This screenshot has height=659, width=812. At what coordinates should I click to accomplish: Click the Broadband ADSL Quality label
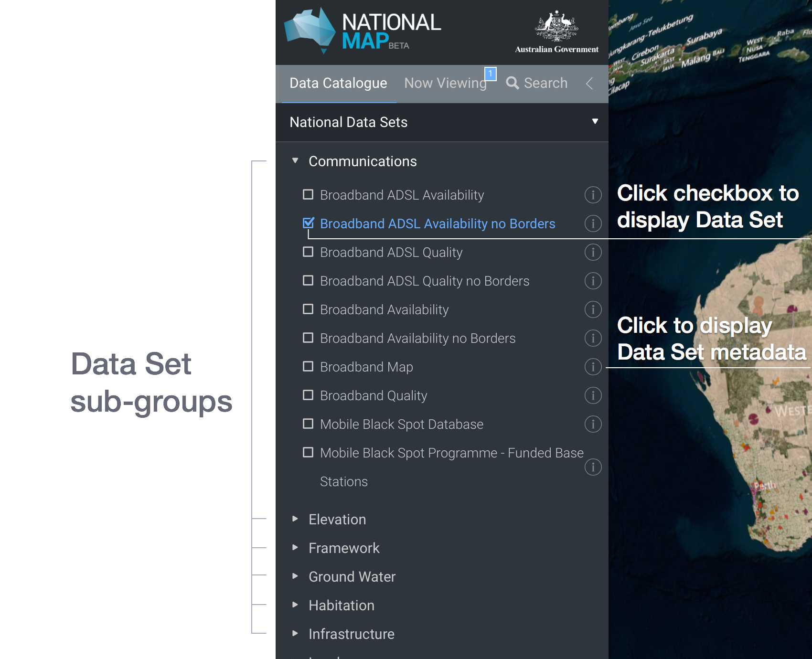pos(391,253)
